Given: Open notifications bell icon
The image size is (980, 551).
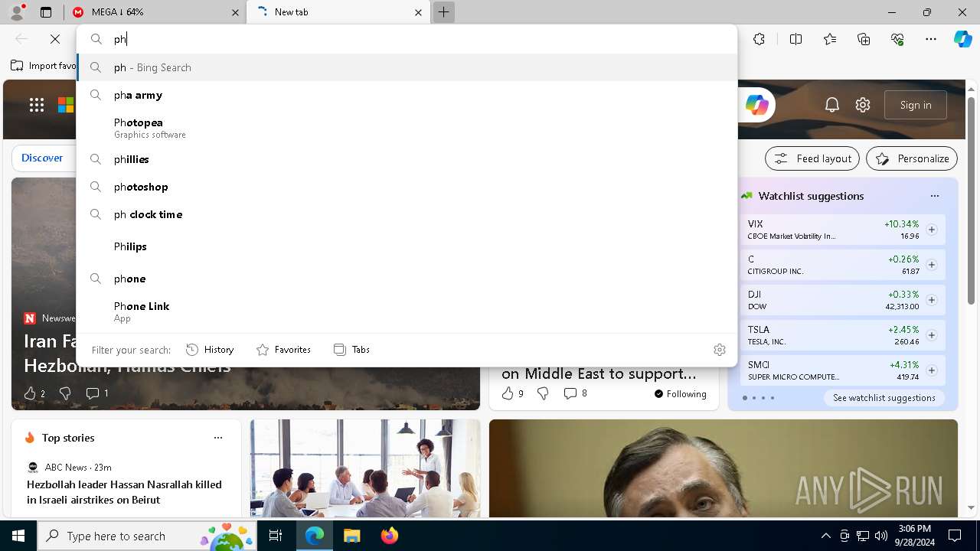Looking at the screenshot, I should 832,105.
